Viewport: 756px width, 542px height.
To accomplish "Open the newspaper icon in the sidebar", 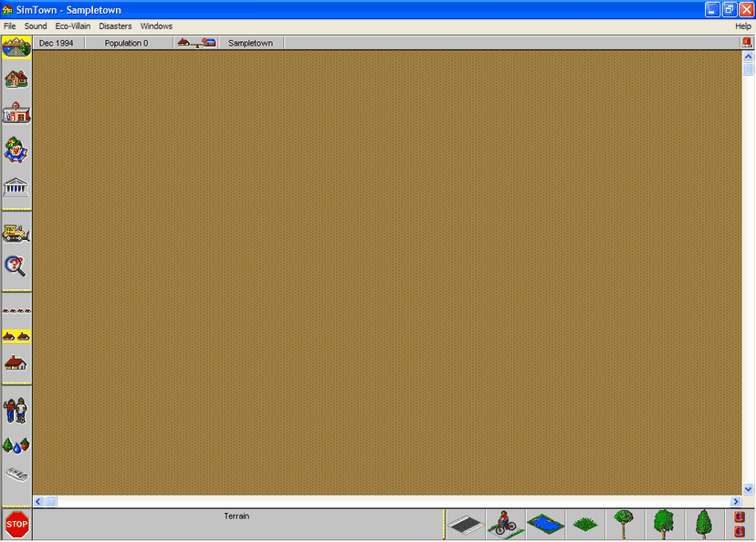I will pos(16,474).
